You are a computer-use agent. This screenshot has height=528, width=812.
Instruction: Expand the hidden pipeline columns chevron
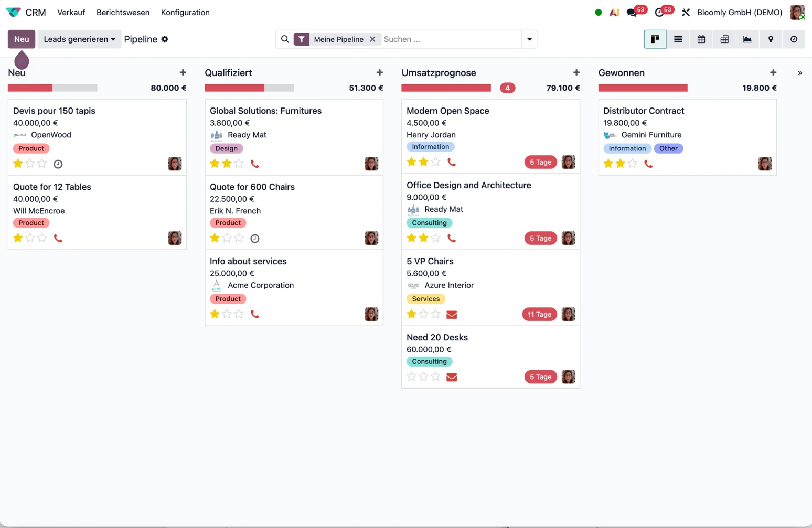[799, 73]
